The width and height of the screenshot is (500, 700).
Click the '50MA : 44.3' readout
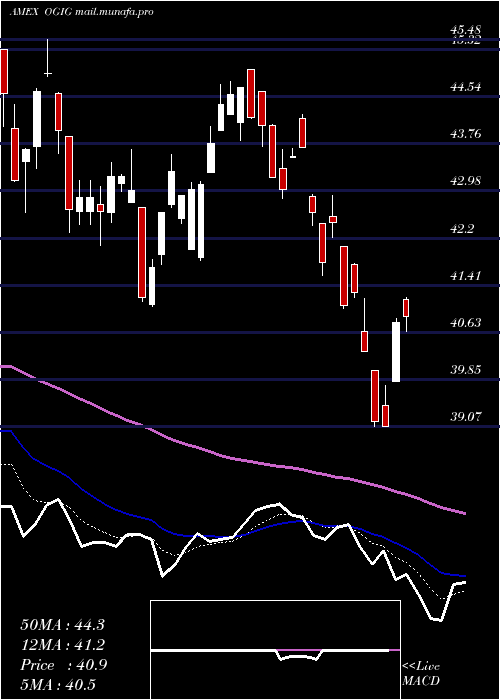pyautogui.click(x=62, y=625)
